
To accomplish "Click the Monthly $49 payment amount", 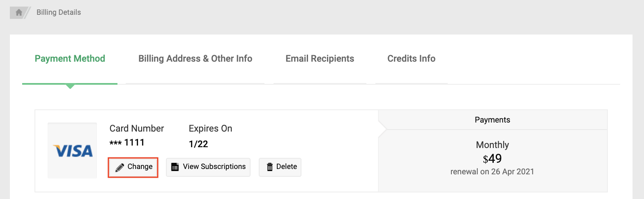I will [492, 158].
